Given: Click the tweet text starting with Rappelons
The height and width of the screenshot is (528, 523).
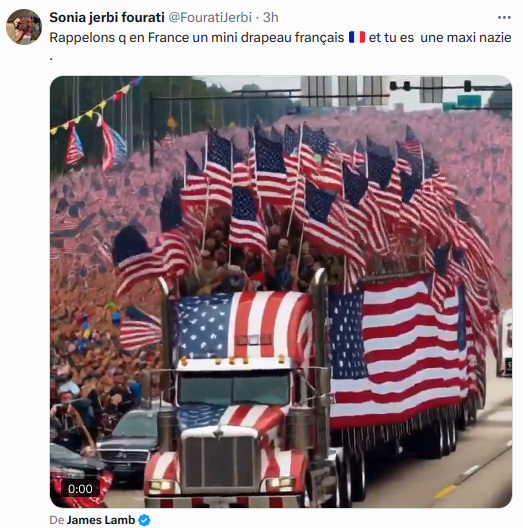Looking at the screenshot, I should [280, 38].
